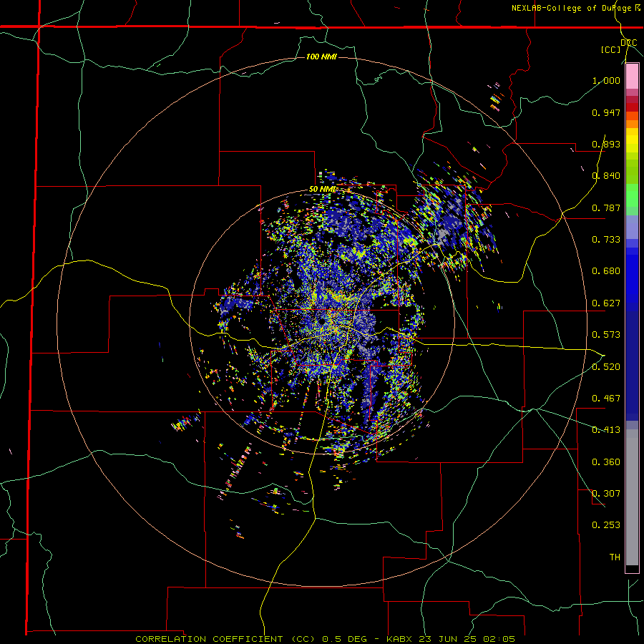Select the 0.360 scale value
The image size is (644, 644).
click(606, 462)
